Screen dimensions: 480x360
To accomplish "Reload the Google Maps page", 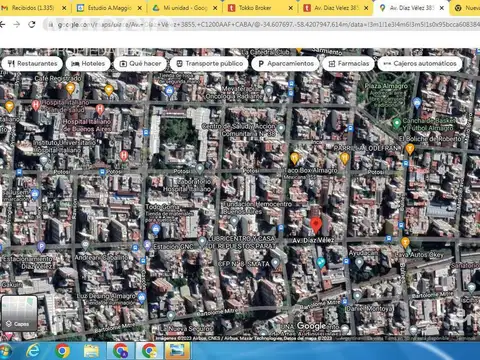I will coord(32,24).
